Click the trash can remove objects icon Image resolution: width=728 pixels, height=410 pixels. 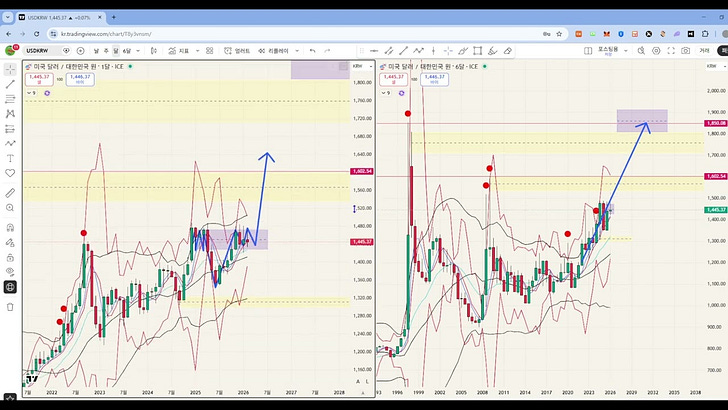click(x=10, y=307)
